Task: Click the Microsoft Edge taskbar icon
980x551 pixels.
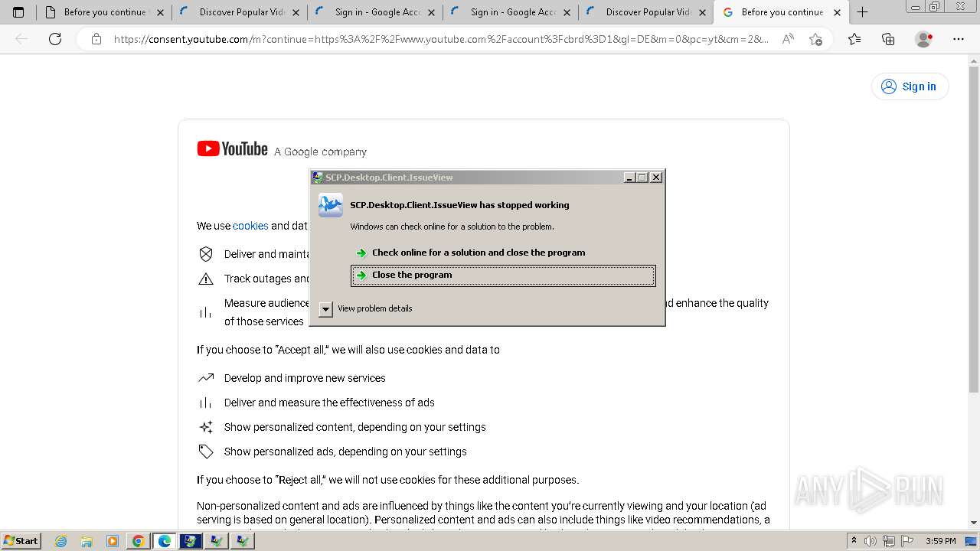Action: [x=165, y=541]
